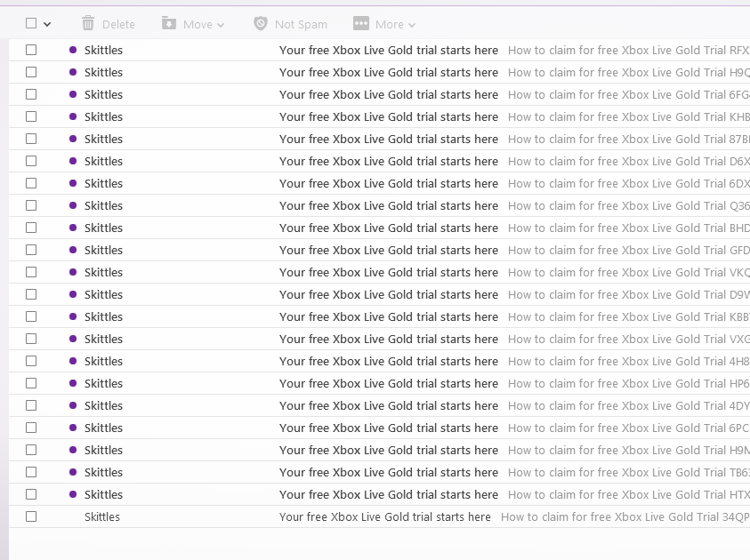Click the Not Spam toolbar label
Viewport: 750px width, 560px height.
coord(301,25)
